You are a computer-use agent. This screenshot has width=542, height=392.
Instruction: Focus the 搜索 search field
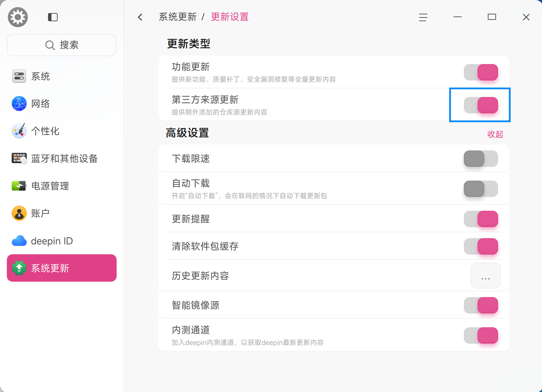point(62,45)
